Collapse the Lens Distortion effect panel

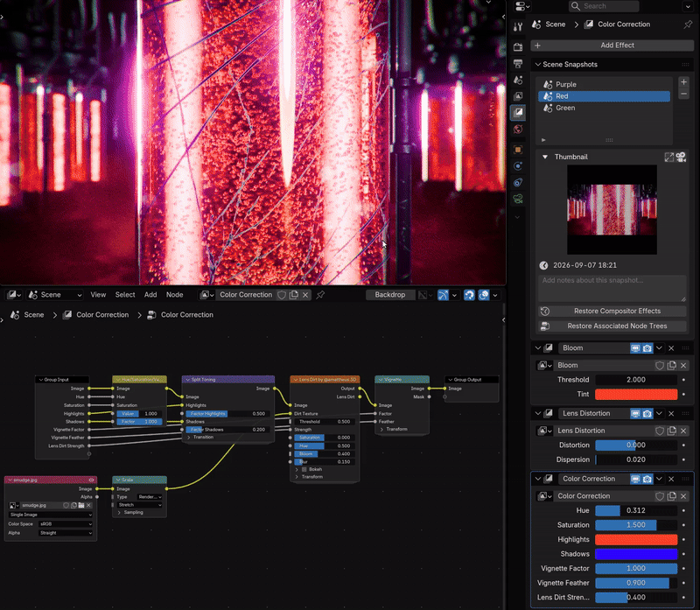(x=537, y=413)
